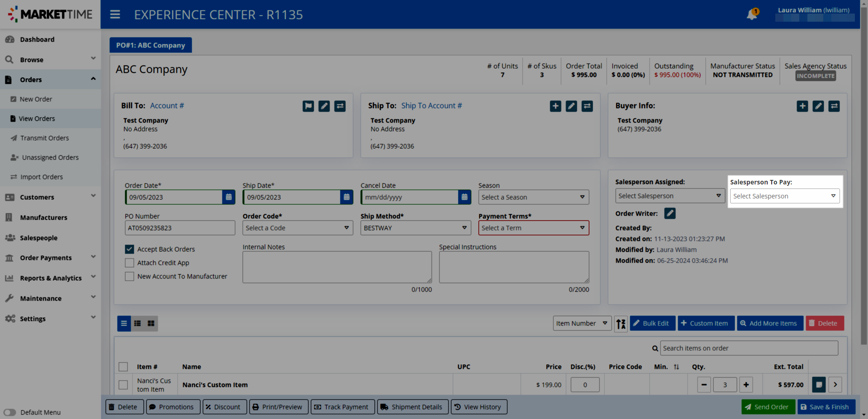The width and height of the screenshot is (868, 419).
Task: Open the Salesperson To Pay dropdown
Action: (784, 196)
